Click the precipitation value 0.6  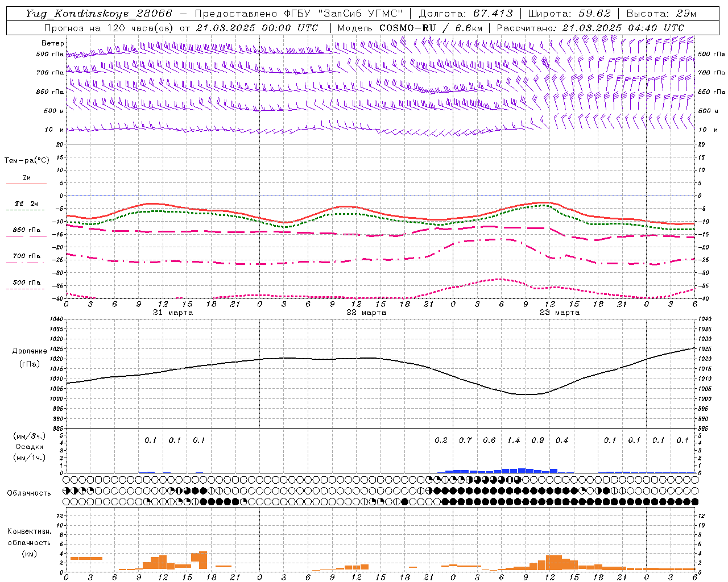pyautogui.click(x=489, y=440)
